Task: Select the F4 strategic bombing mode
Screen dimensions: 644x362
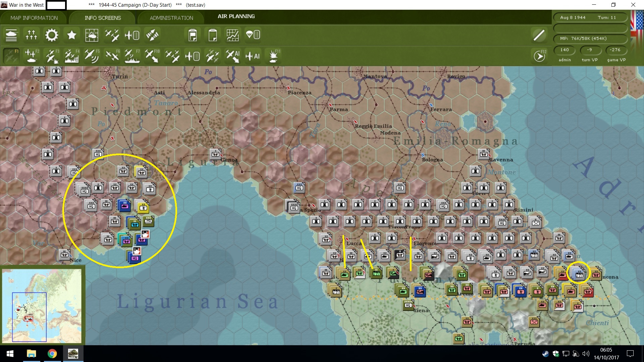Action: point(72,56)
